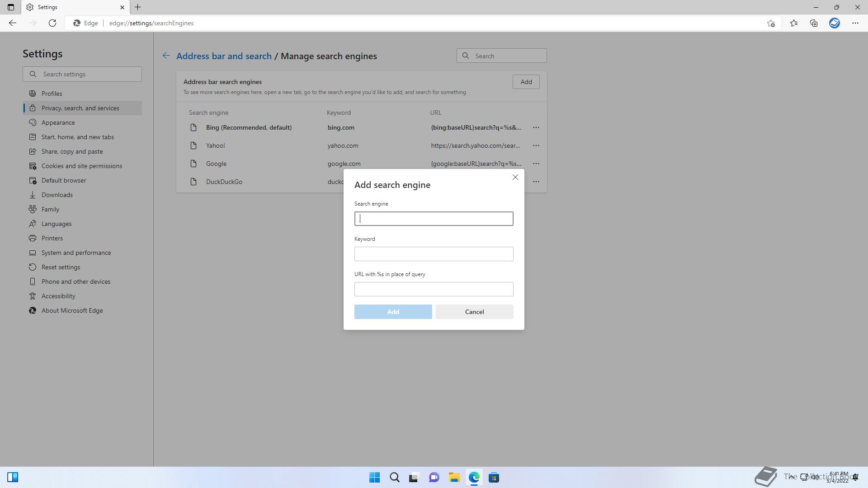Cancel adding a search engine
Screen dimensions: 868x488
pos(474,312)
